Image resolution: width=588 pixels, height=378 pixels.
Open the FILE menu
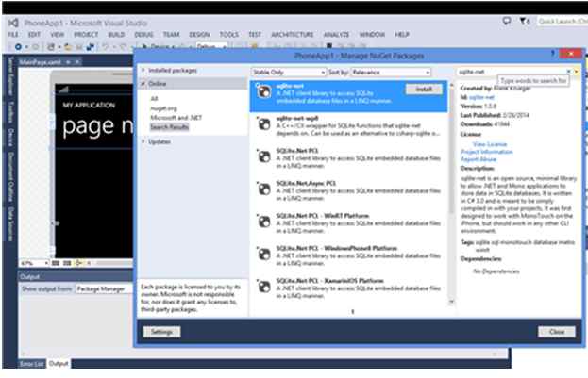(x=13, y=34)
